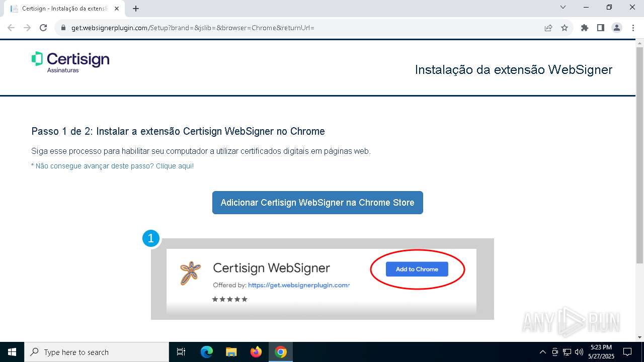Open the Windows Start menu

point(12,352)
